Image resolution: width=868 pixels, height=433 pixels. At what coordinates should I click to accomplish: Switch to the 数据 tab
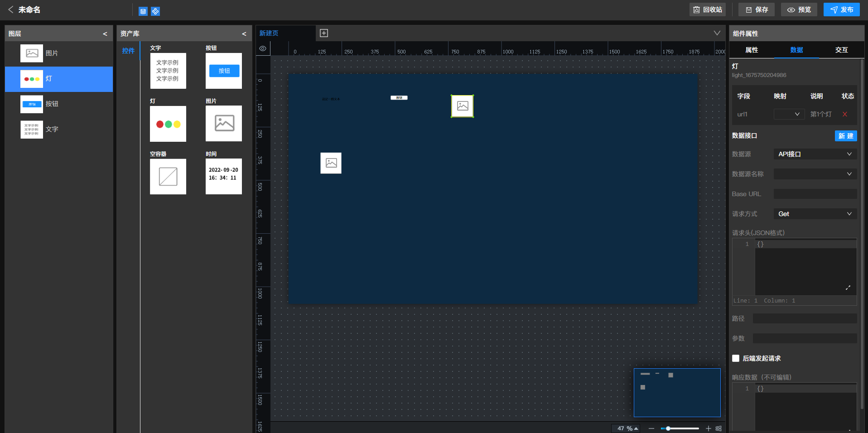796,50
